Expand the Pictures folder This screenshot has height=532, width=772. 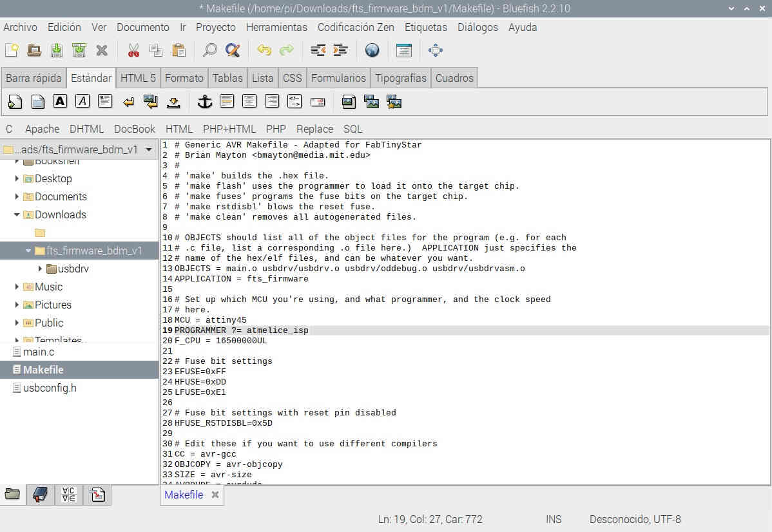(17, 305)
